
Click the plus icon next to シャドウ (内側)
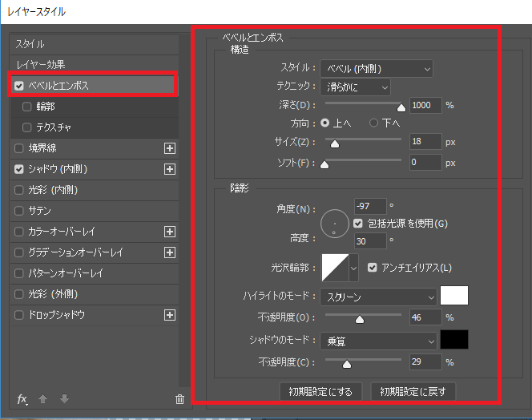(170, 169)
